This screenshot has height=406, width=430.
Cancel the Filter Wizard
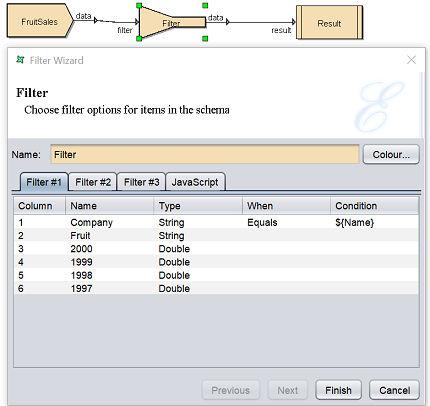click(x=394, y=390)
